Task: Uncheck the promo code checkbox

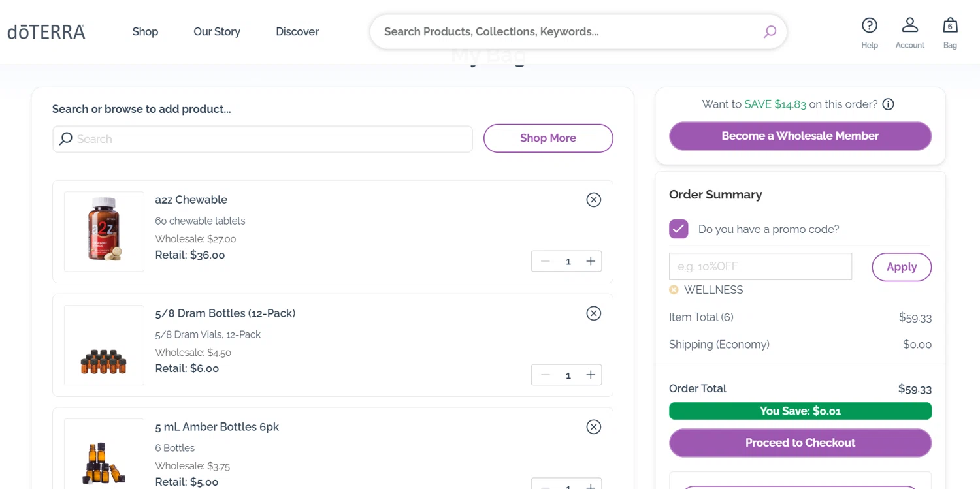Action: point(679,229)
